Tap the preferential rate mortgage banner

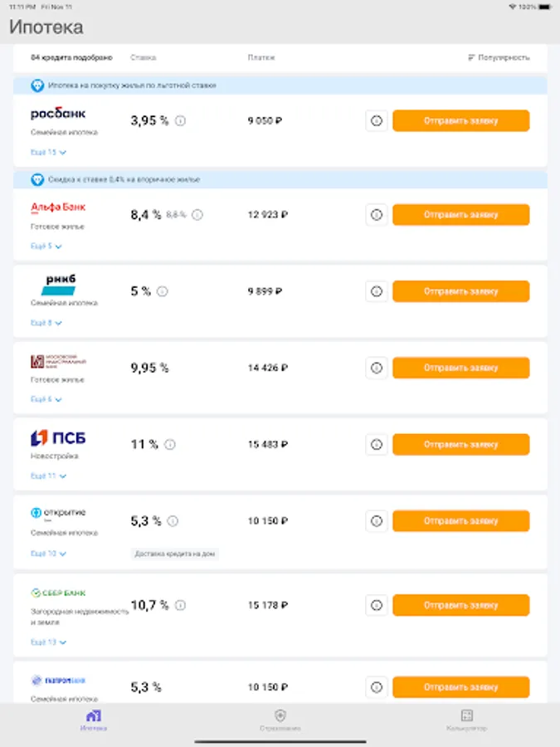[280, 85]
